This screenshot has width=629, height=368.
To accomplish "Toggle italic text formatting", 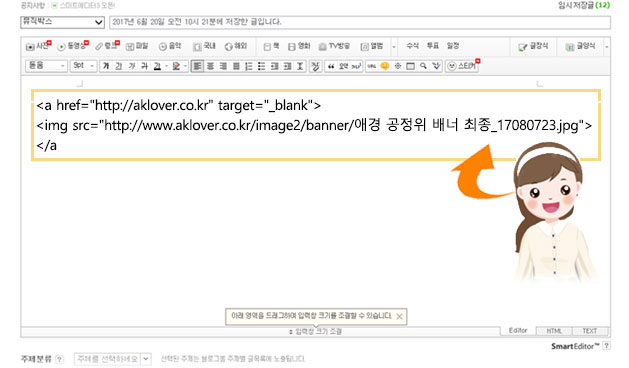I will tap(132, 66).
